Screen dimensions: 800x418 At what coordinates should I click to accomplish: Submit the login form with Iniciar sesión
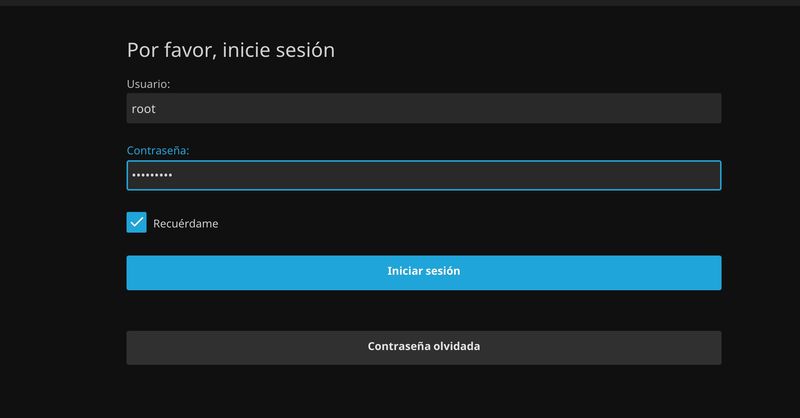click(423, 272)
